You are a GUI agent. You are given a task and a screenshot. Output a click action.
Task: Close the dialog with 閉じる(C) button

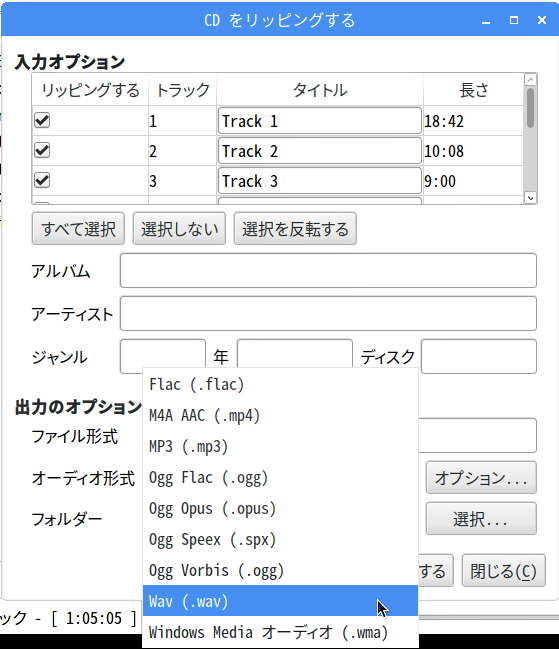[504, 571]
